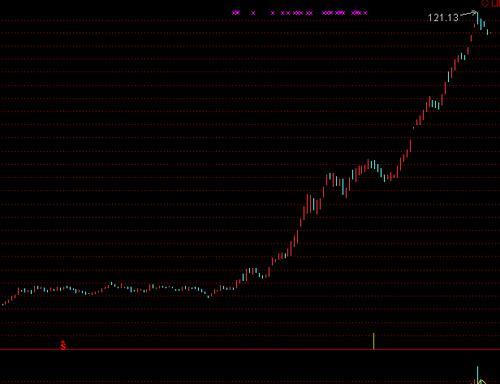Screen dimensions: 500x384
Task: Click the tall volume bar at bottom right
Action: (477, 375)
